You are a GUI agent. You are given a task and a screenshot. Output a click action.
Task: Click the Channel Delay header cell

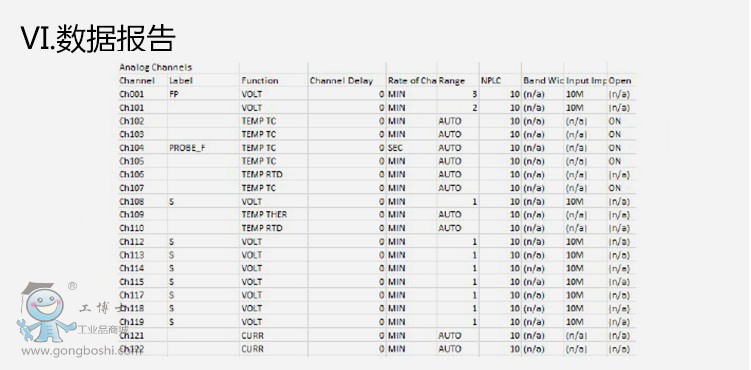click(341, 81)
